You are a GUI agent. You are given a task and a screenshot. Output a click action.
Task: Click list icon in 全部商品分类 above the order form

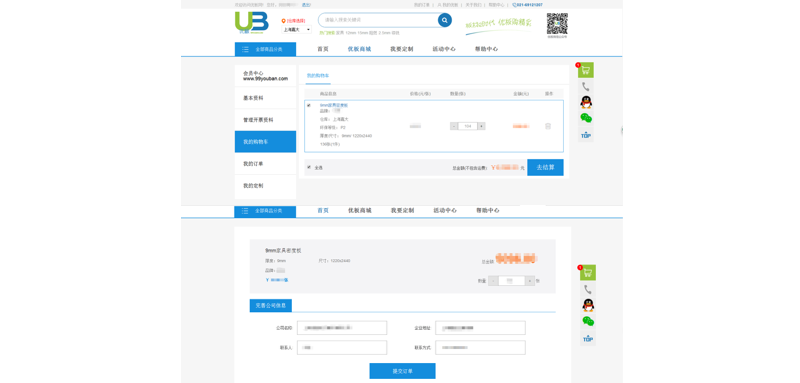point(245,211)
